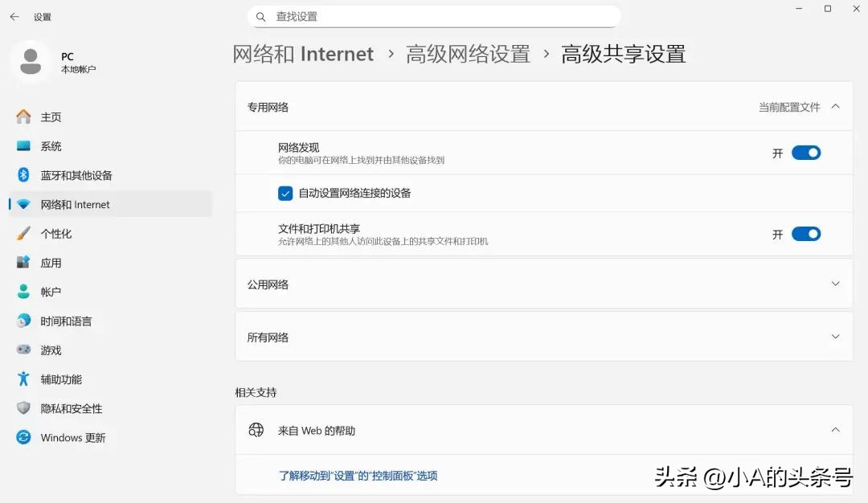Turn off 文件和打印机共享
Image resolution: width=868 pixels, height=503 pixels.
pos(806,234)
